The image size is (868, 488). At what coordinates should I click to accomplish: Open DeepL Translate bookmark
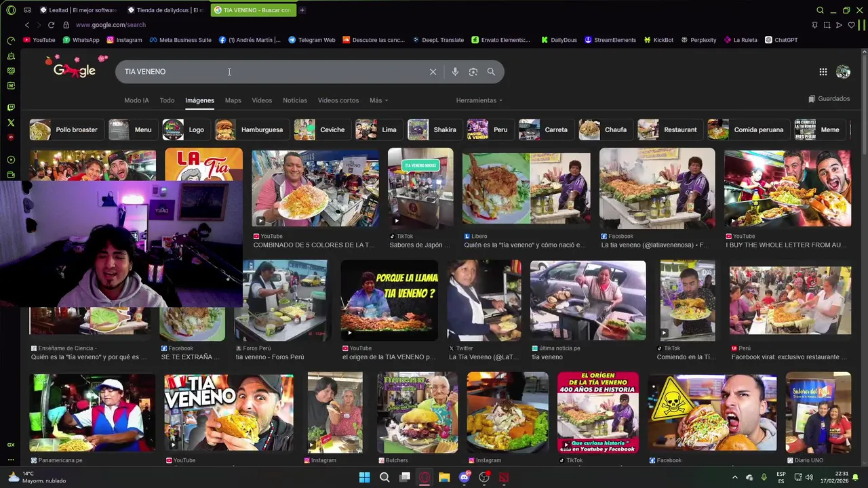tap(438, 40)
